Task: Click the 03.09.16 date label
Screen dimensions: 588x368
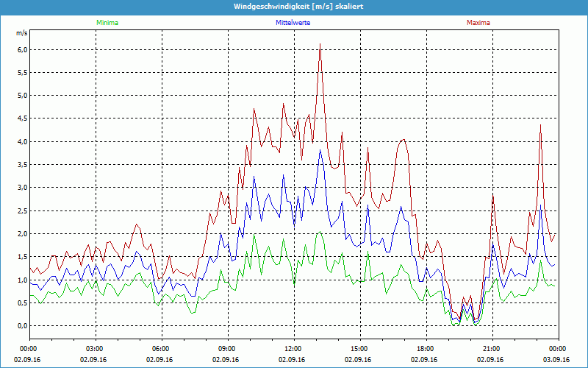Action: [556, 360]
